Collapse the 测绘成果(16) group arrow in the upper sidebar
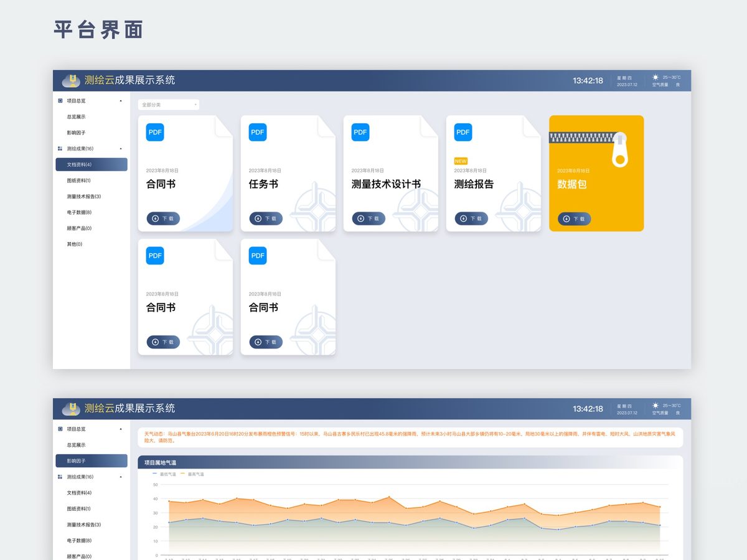Viewport: 747px width, 560px height. click(x=121, y=149)
